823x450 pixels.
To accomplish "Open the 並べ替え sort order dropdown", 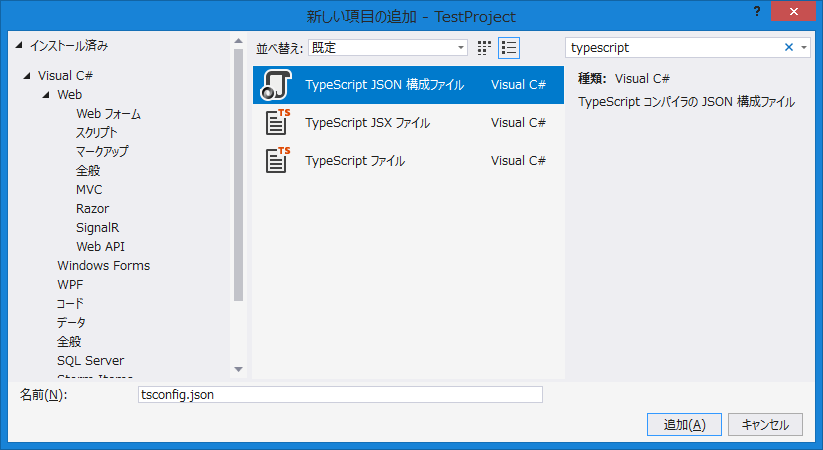I will pyautogui.click(x=388, y=48).
